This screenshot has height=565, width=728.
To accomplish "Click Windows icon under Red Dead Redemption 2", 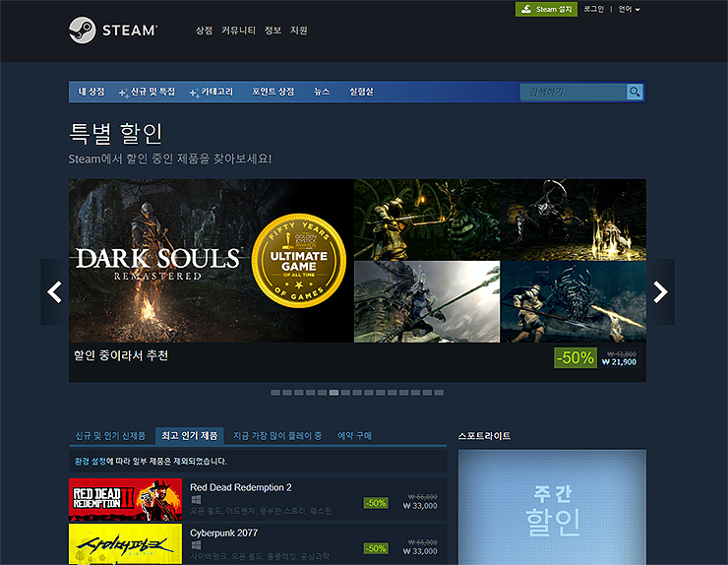I will pyautogui.click(x=196, y=499).
